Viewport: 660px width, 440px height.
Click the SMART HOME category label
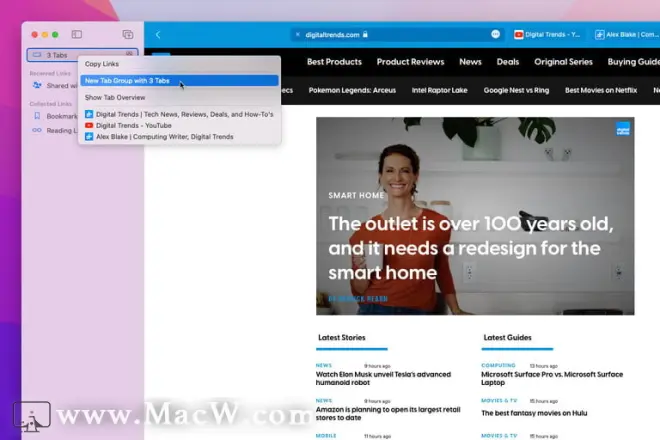(356, 195)
